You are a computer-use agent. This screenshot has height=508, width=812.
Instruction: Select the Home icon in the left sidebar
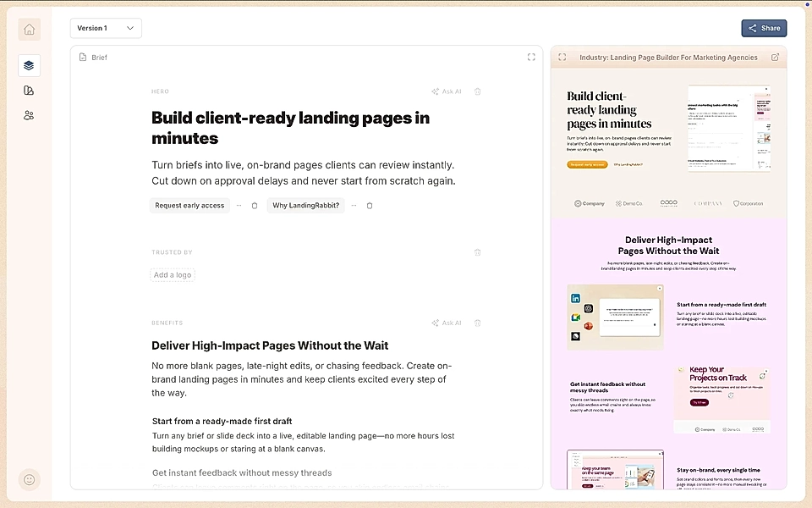click(29, 29)
